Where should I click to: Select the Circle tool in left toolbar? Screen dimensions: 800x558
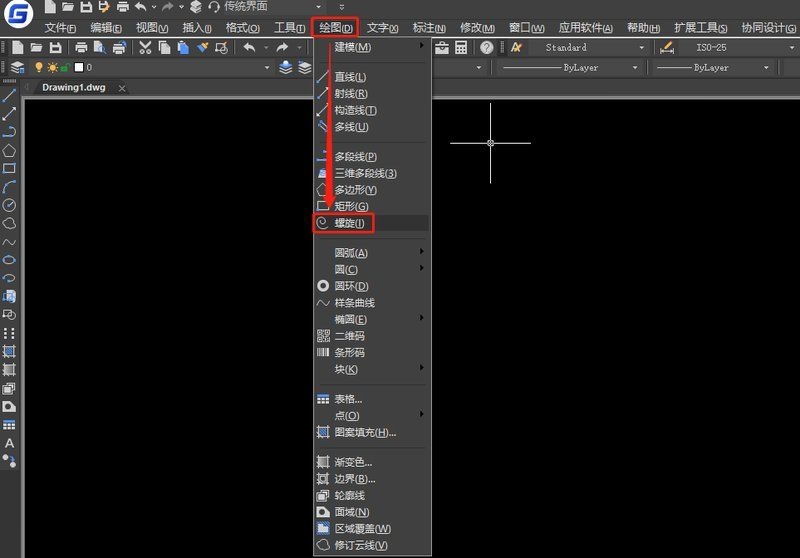(9, 204)
